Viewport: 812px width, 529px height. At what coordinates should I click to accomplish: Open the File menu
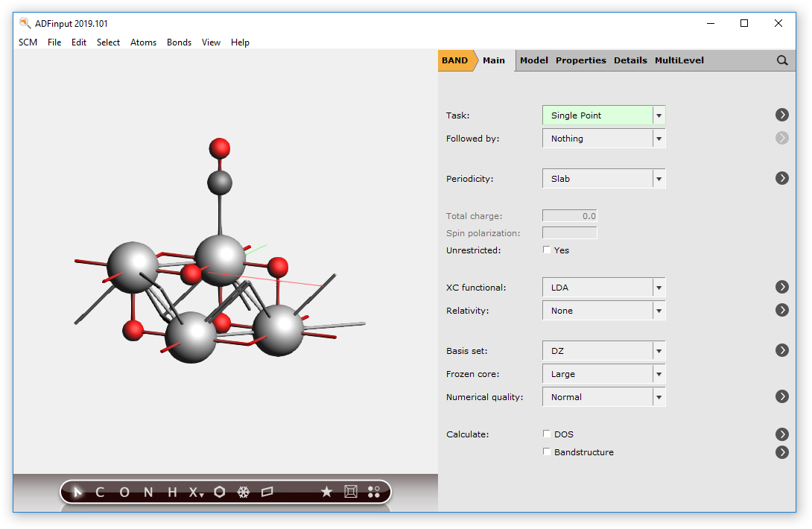click(x=54, y=42)
